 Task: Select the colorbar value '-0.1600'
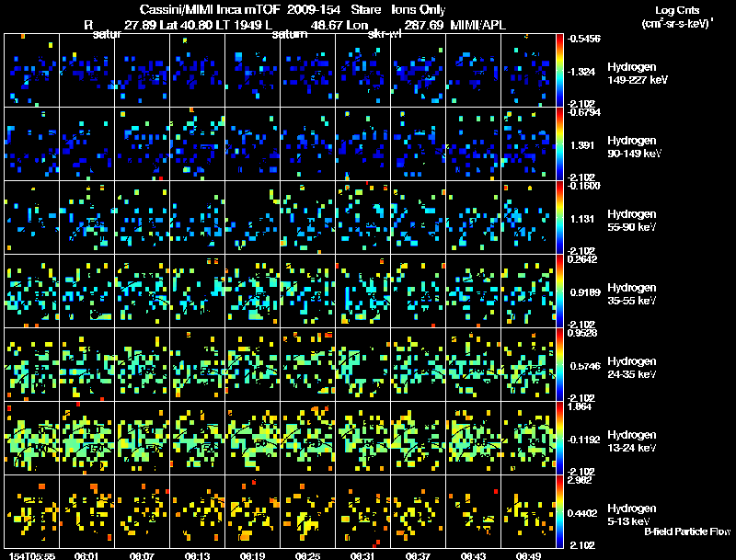[x=584, y=186]
